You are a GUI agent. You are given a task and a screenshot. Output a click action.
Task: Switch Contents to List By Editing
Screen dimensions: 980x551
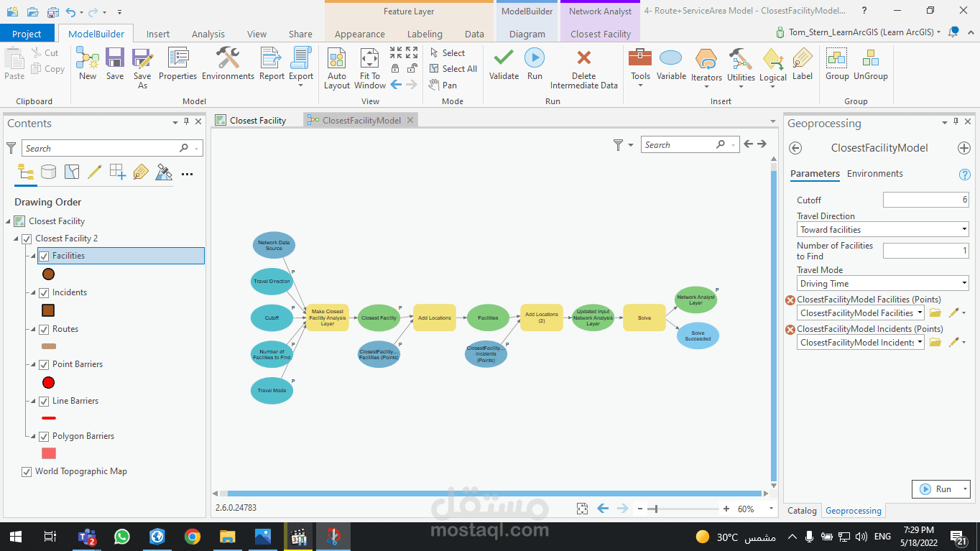[94, 172]
